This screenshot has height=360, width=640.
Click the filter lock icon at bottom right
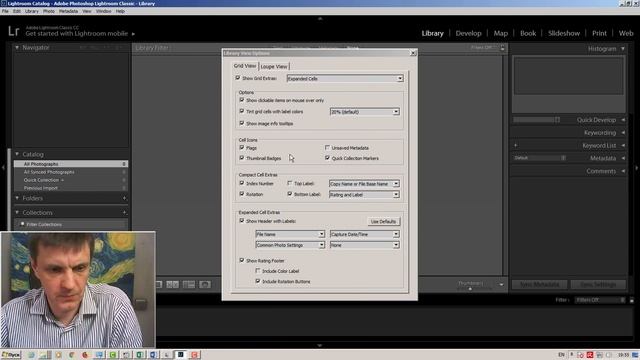pos(632,300)
